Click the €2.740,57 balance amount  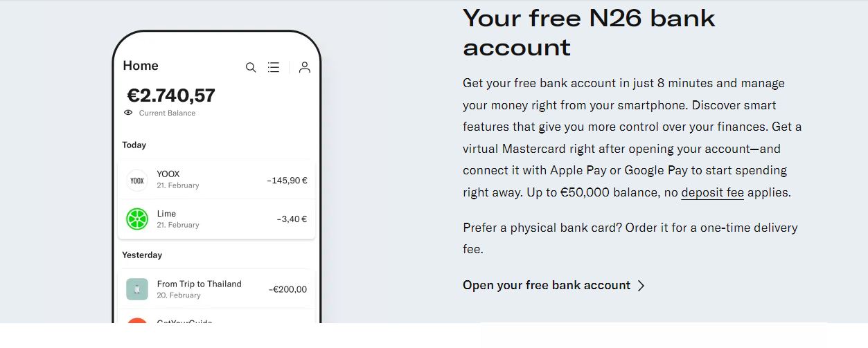[171, 95]
